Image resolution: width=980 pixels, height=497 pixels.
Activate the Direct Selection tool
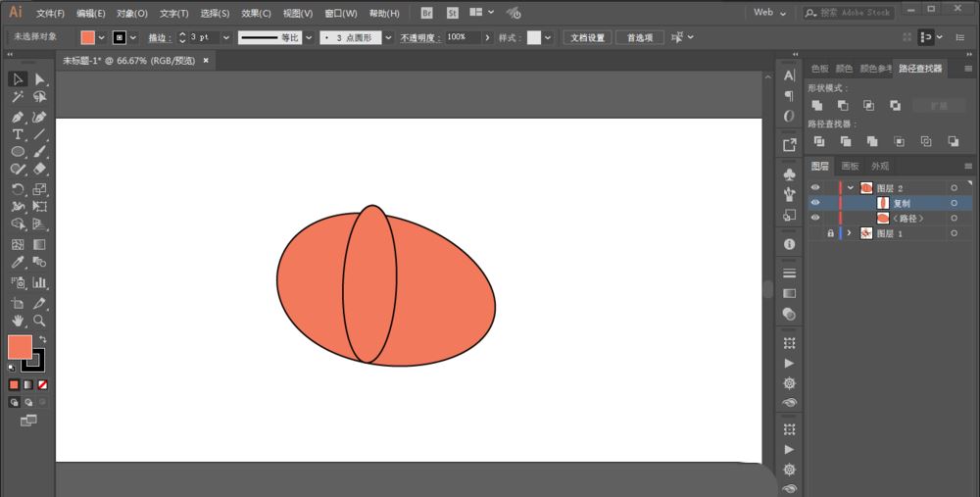pyautogui.click(x=40, y=78)
